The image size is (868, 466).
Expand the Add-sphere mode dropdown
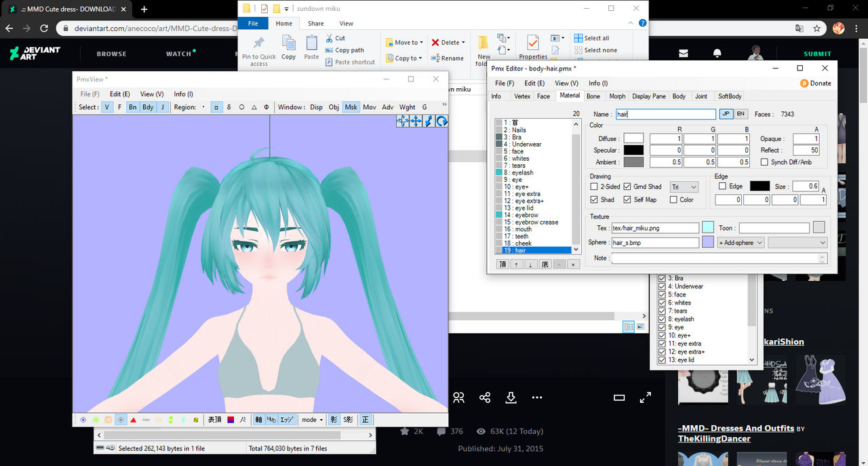tap(741, 243)
